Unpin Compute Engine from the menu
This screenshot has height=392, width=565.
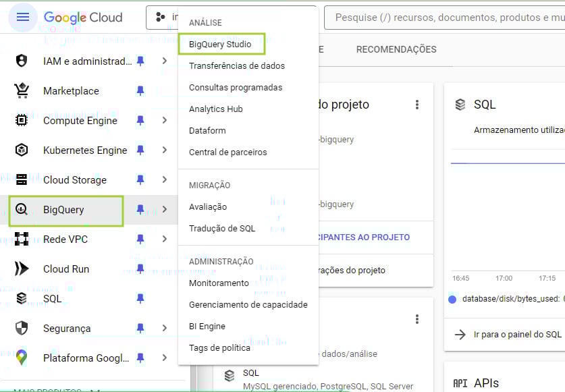click(x=140, y=120)
